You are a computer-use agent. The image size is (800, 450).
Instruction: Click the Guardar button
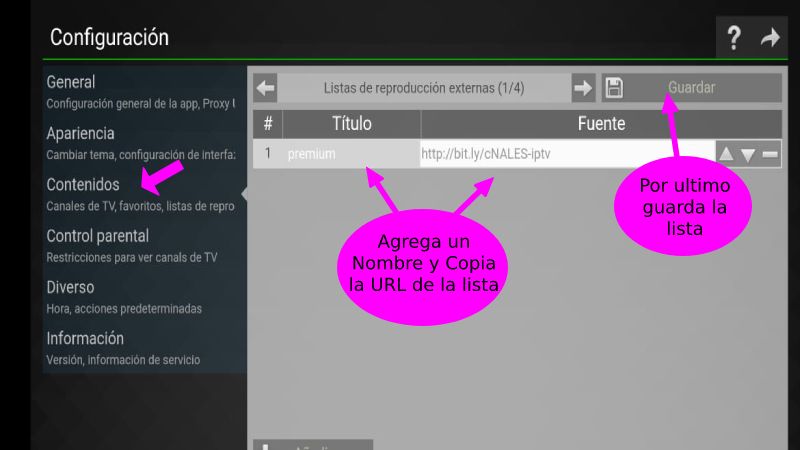[x=691, y=88]
